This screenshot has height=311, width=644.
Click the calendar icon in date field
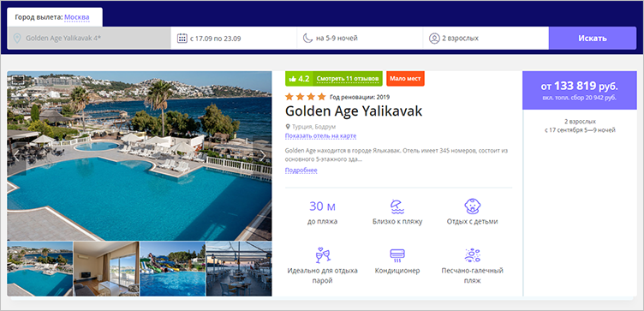pos(182,39)
